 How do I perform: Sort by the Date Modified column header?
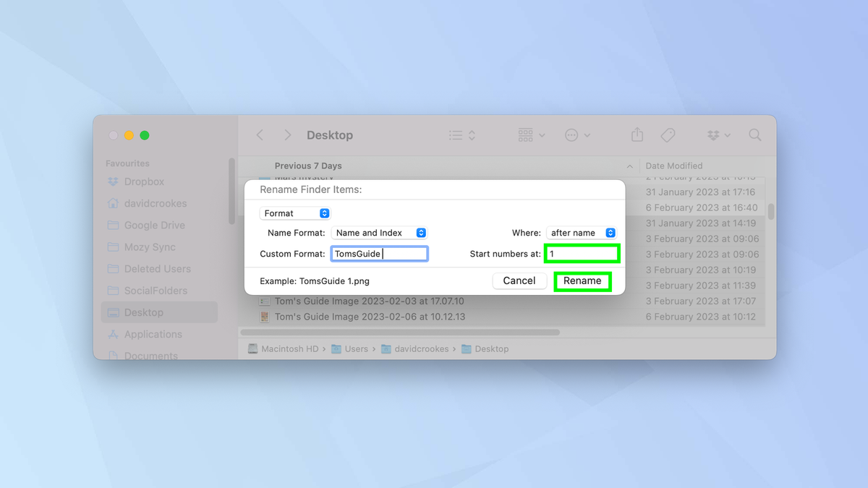point(674,166)
